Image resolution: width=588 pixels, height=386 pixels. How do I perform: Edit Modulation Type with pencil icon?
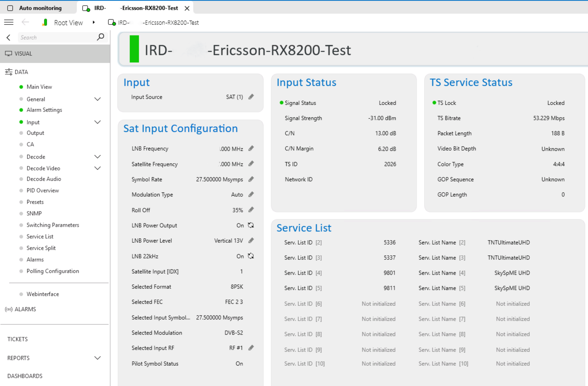pos(251,194)
